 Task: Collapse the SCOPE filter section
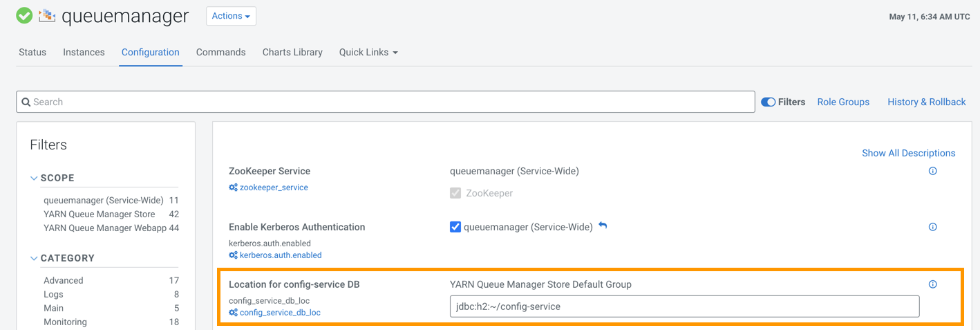34,178
